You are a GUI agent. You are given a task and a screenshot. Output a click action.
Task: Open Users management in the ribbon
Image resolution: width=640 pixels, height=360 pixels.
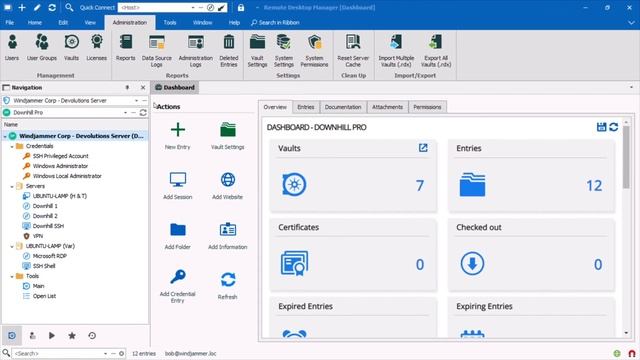(12, 48)
